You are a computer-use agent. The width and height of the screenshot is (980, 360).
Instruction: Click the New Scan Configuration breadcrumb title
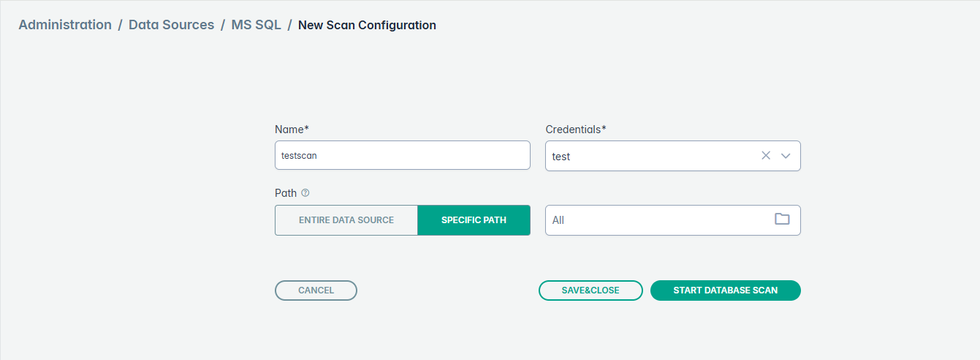click(367, 25)
